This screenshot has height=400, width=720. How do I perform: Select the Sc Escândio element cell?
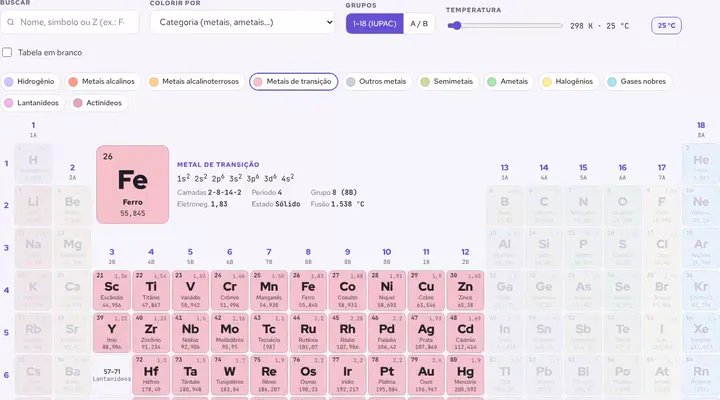point(112,290)
